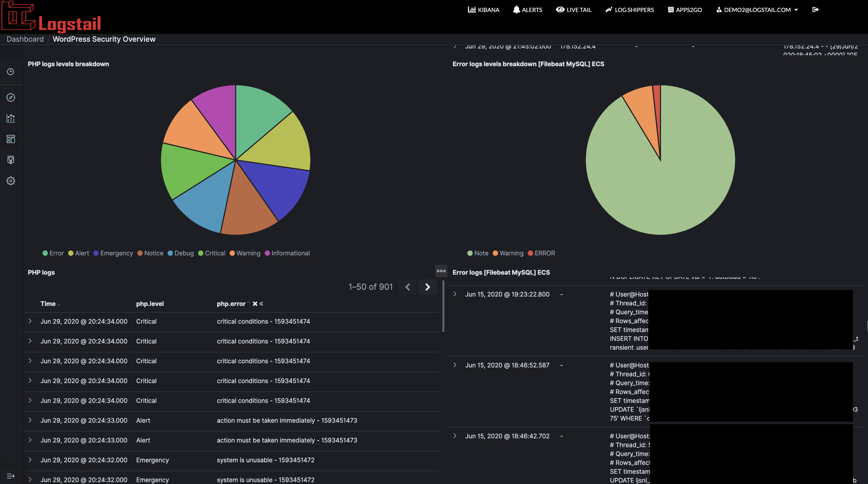Click the Dashboard breadcrumb link
Viewport: 868px width, 484px height.
pos(25,39)
